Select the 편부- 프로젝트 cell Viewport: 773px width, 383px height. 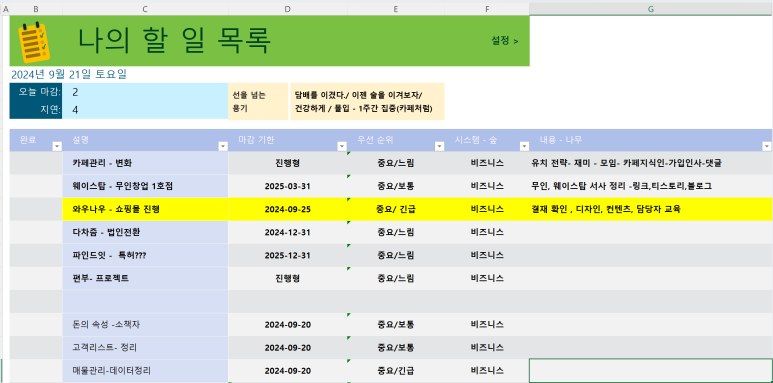tap(145, 278)
